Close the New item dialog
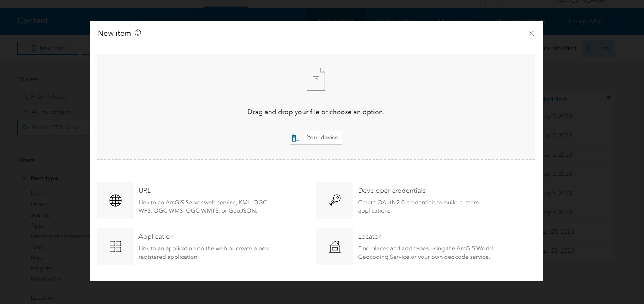The width and height of the screenshot is (644, 304). (x=531, y=34)
